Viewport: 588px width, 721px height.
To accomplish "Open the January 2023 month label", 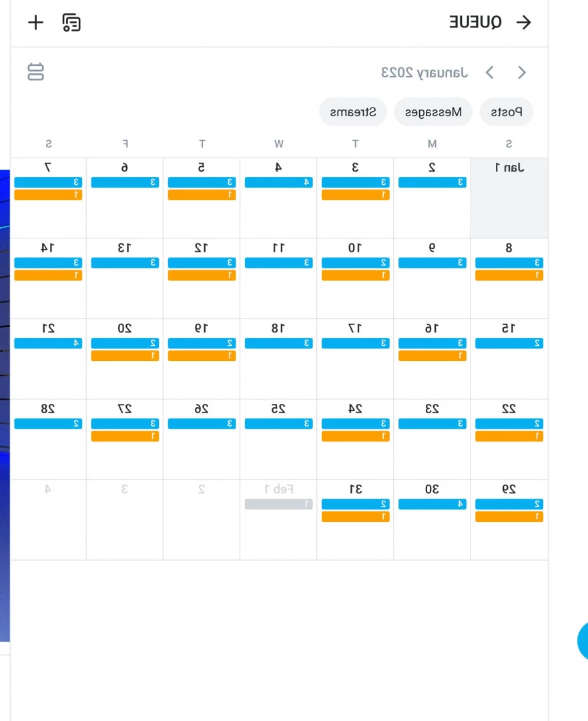I will (x=424, y=72).
